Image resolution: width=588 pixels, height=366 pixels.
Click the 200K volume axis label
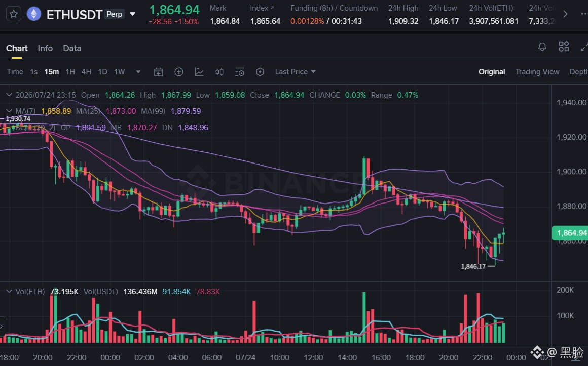point(565,290)
